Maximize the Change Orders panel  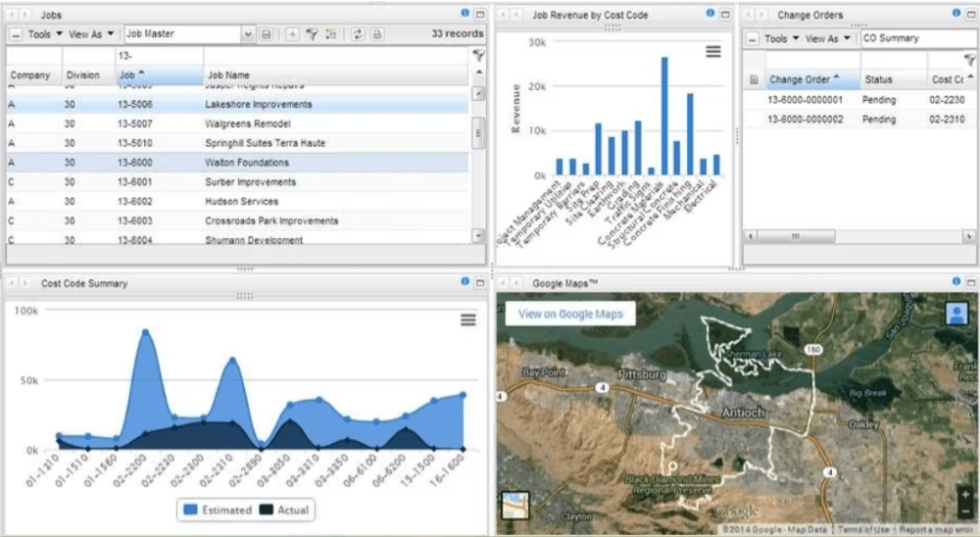click(x=971, y=14)
